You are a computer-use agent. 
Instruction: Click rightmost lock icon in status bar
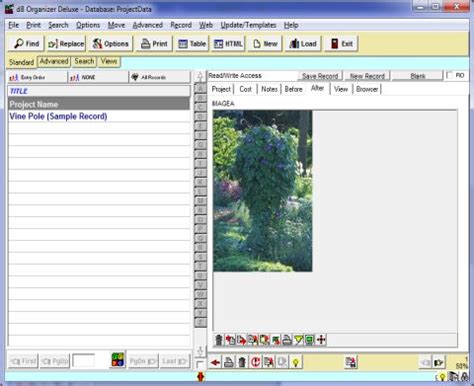(x=465, y=377)
